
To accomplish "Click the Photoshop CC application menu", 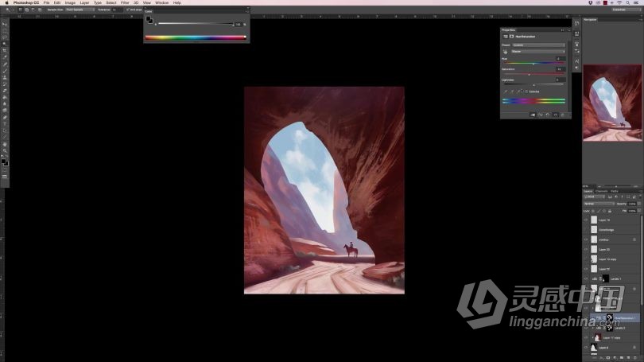I will 26,2.
